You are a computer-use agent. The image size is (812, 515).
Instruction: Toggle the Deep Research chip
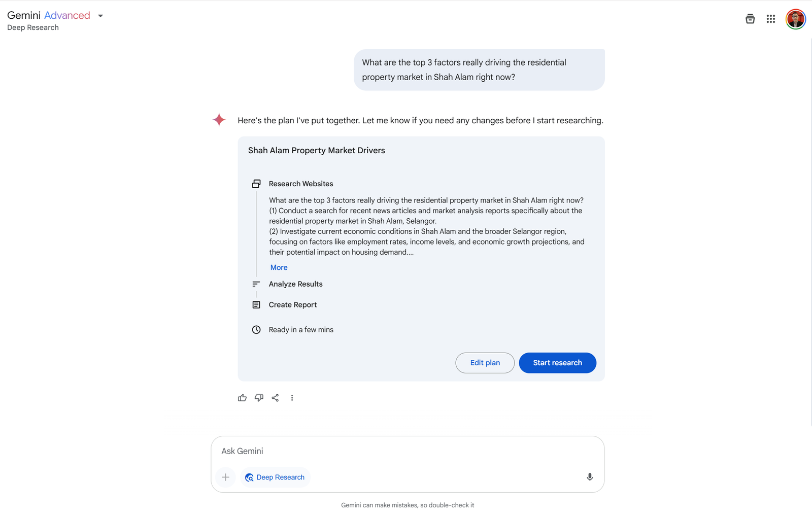pyautogui.click(x=275, y=477)
